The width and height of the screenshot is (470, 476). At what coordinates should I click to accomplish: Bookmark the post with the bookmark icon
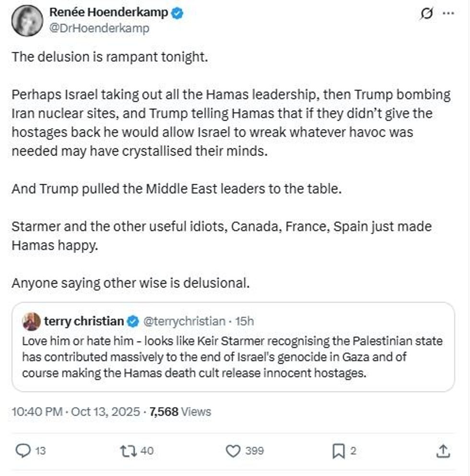[339, 451]
